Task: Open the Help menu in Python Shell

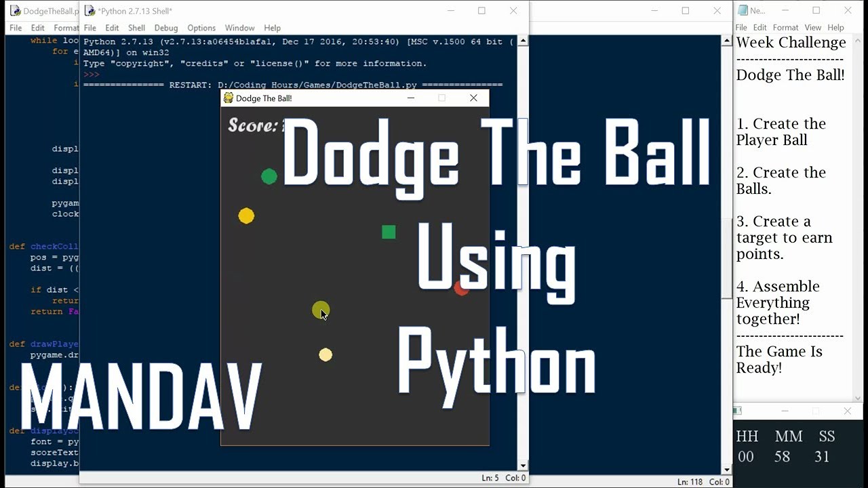Action: pyautogui.click(x=272, y=28)
